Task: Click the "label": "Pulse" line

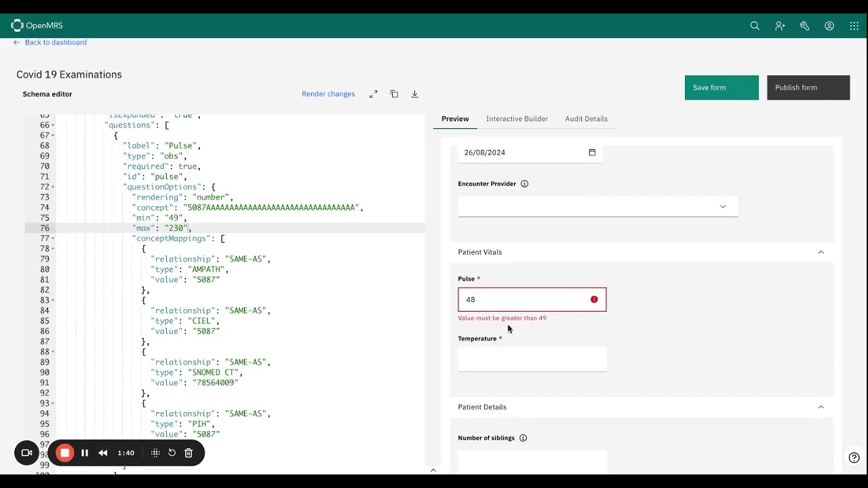Action: pos(161,146)
